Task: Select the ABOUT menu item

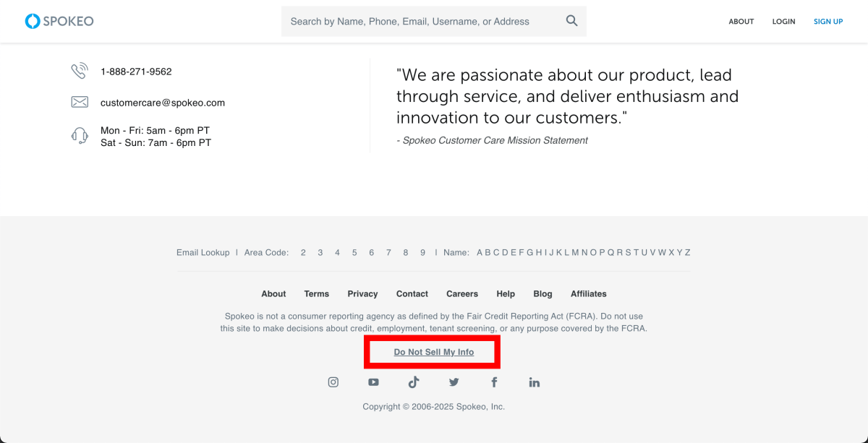Action: click(x=741, y=21)
